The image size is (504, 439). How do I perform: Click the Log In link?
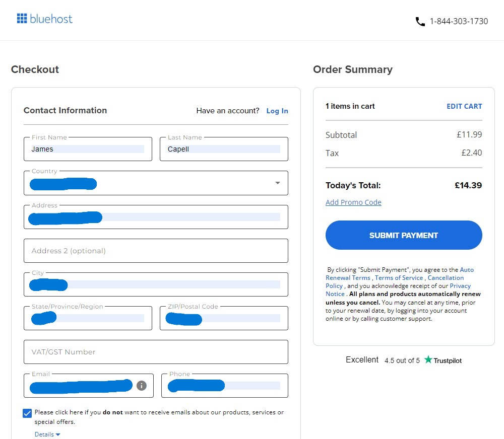click(x=277, y=111)
